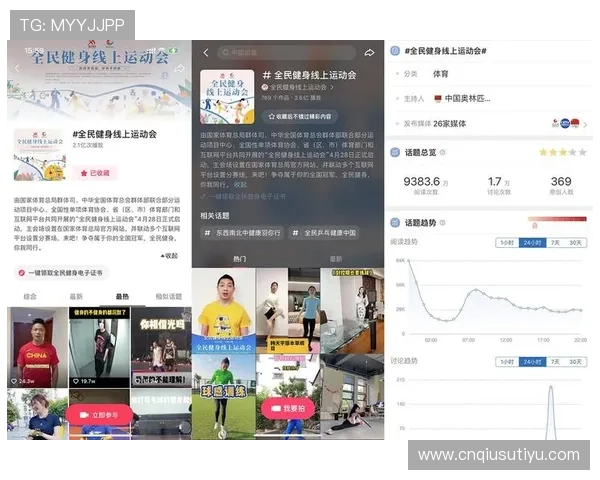Image resolution: width=600 pixels, height=480 pixels.
Task: Tap the help icon next to 话题趋势
Action: click(x=442, y=223)
